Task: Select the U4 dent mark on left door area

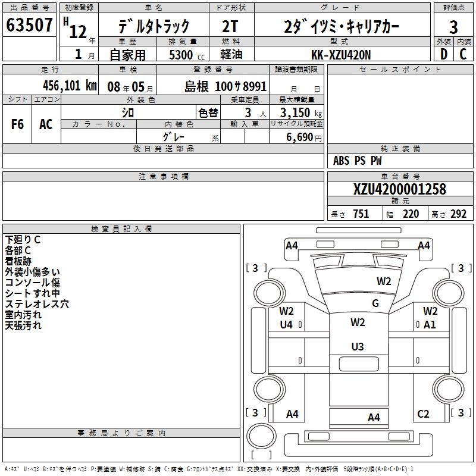Action: pyautogui.click(x=285, y=325)
